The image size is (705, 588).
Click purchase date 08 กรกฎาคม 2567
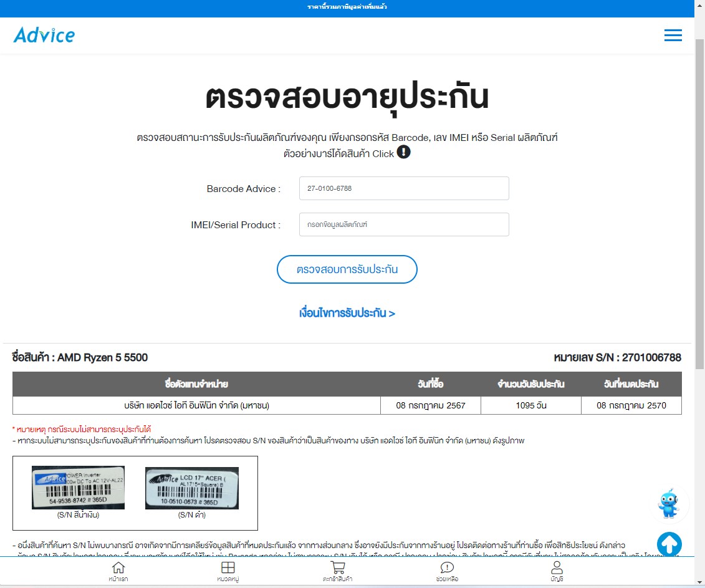coord(430,405)
